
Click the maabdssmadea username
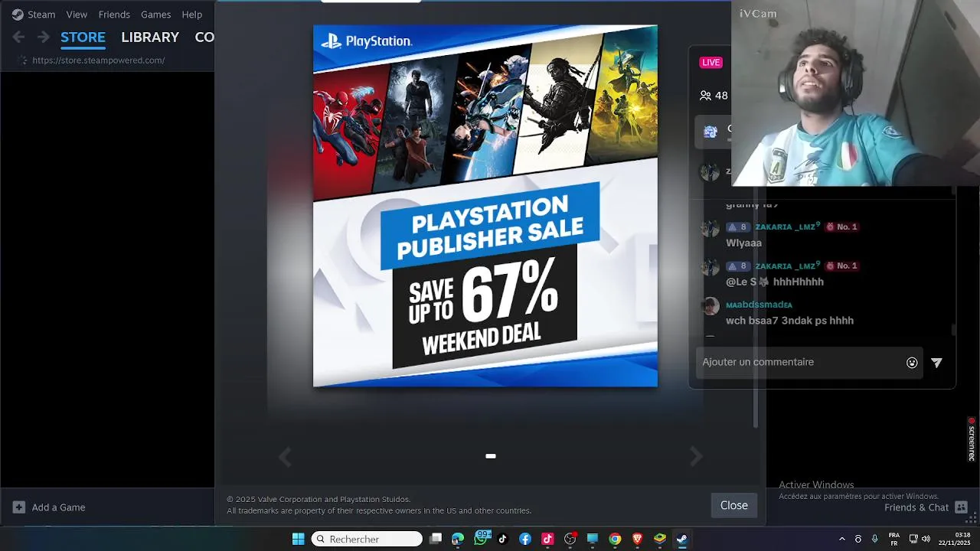[759, 305]
